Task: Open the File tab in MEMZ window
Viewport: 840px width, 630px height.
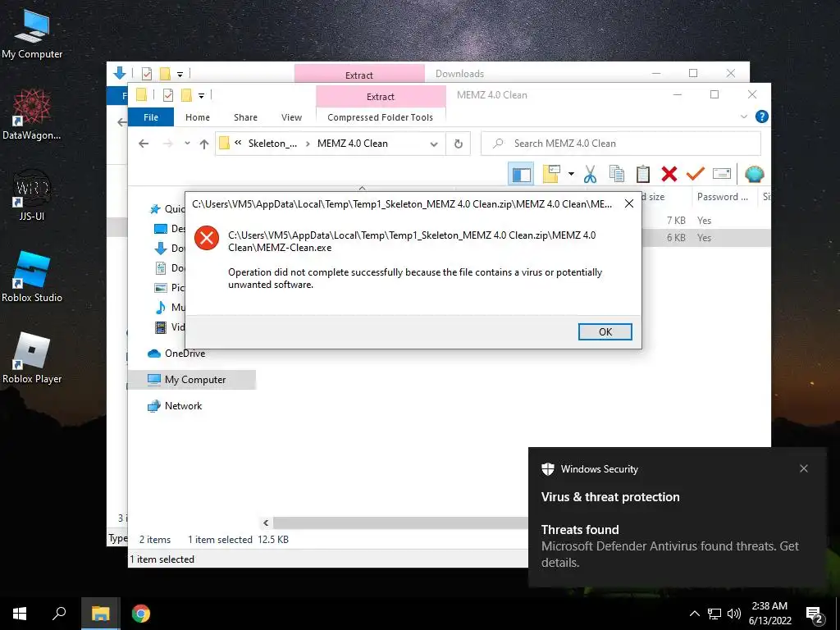Action: 151,117
